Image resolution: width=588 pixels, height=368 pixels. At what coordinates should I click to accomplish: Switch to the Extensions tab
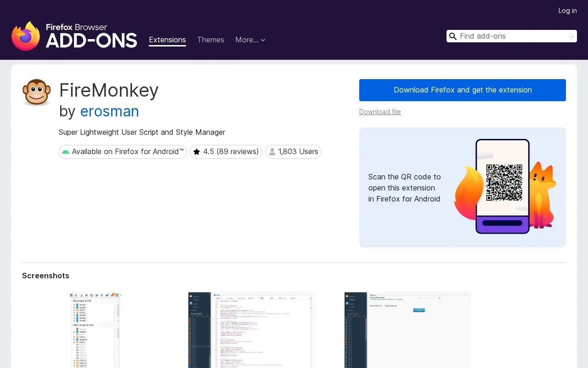click(167, 40)
